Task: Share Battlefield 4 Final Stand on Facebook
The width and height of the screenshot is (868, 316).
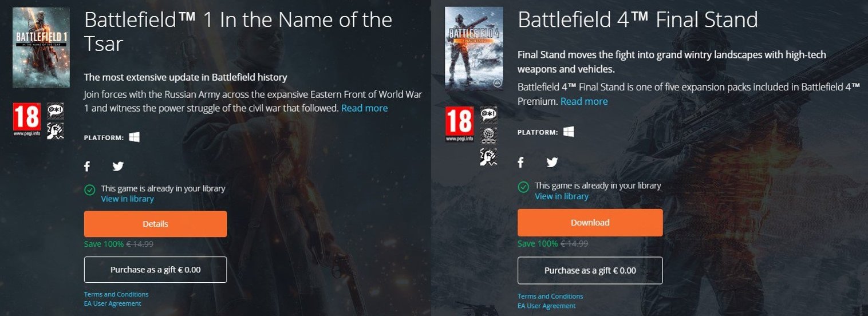Action: click(x=520, y=163)
